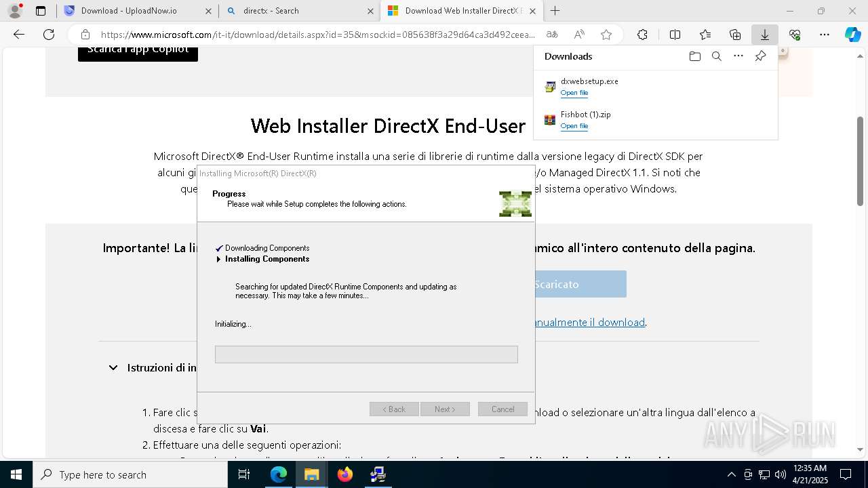Open file link under Fishbot (1).zip

(x=574, y=126)
